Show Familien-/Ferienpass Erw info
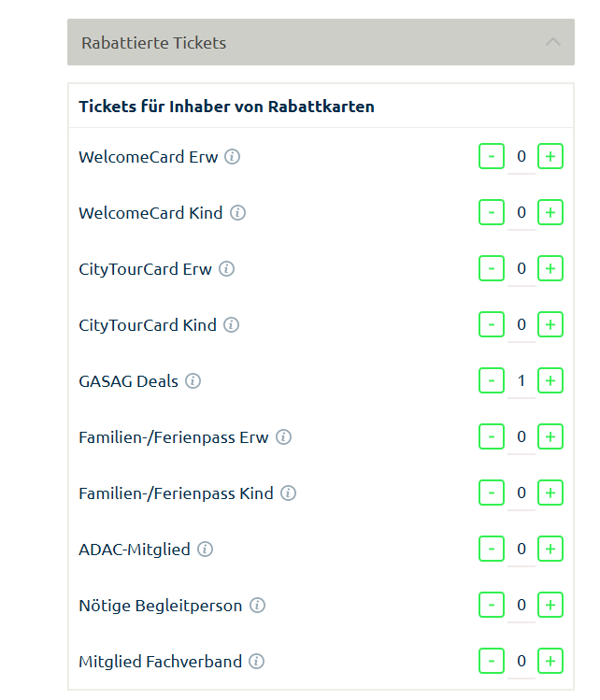Screen dimensions: 600x700 pos(284,437)
